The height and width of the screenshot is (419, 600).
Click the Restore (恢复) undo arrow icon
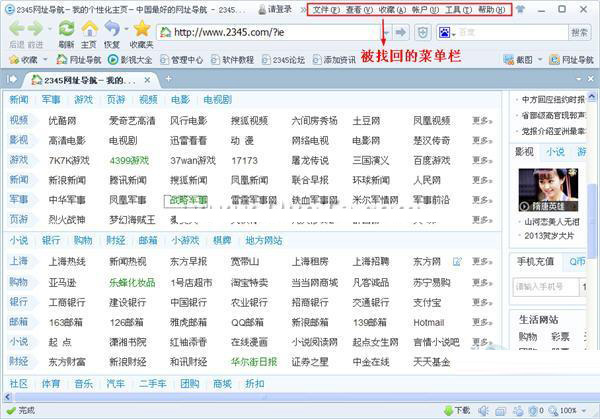pyautogui.click(x=112, y=29)
